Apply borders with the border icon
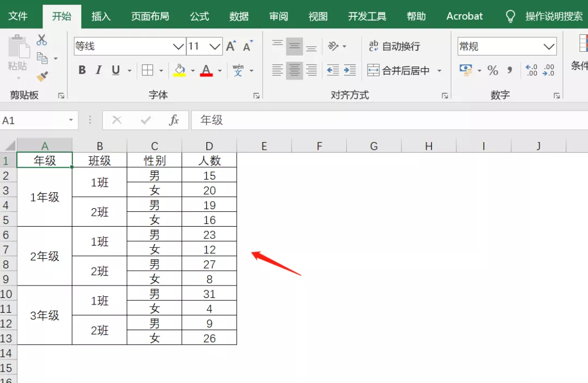588x383 pixels. point(148,70)
